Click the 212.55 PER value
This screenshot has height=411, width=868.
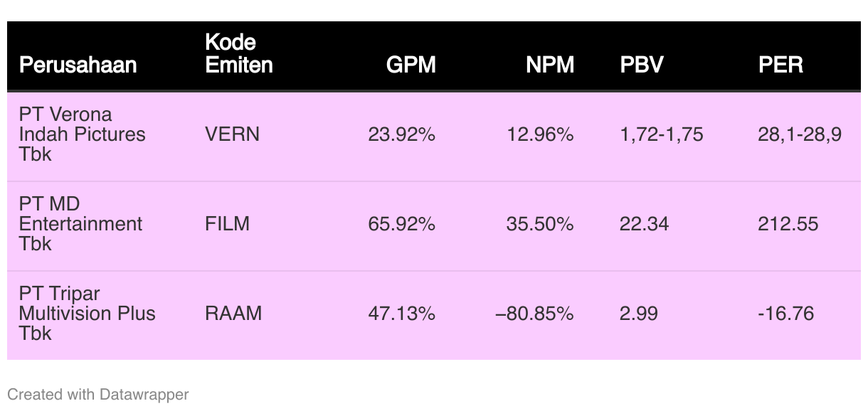point(788,224)
